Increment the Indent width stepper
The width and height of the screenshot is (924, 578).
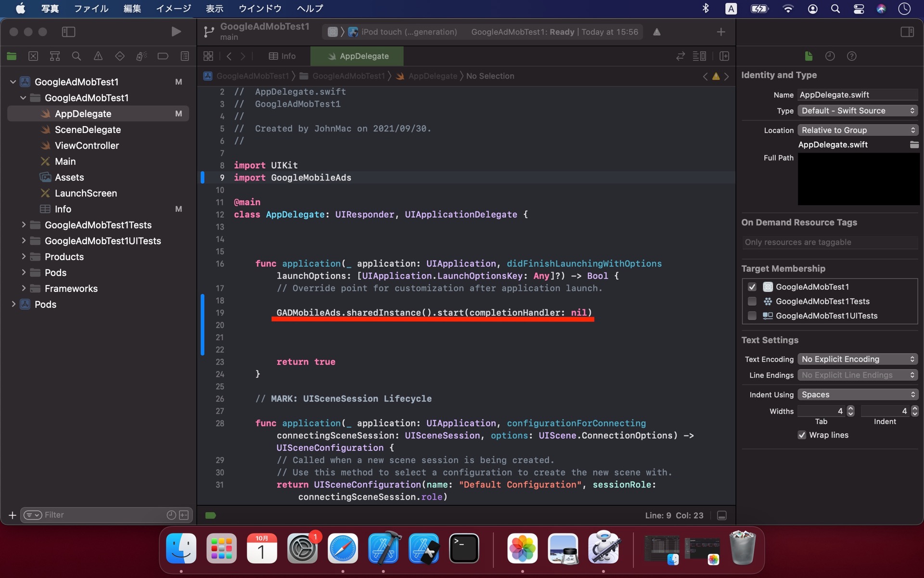915,408
